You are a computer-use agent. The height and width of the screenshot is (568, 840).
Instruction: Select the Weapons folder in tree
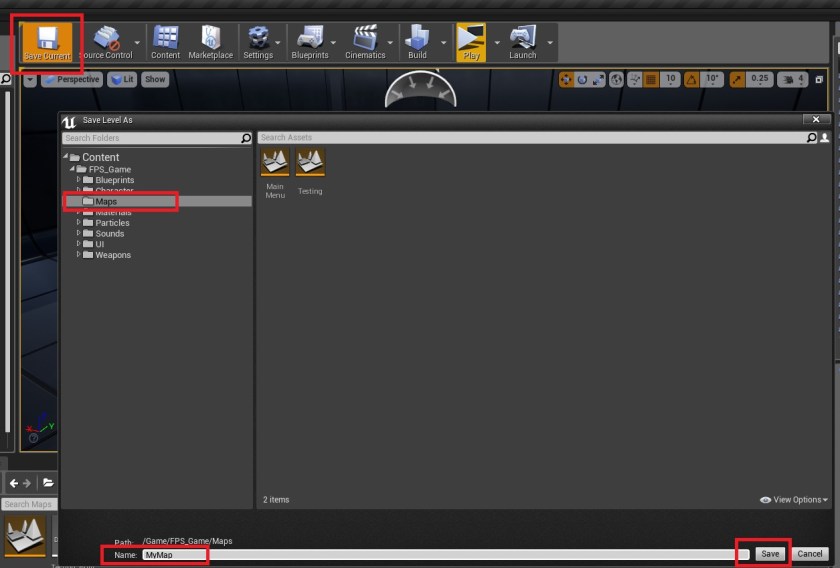[x=112, y=255]
